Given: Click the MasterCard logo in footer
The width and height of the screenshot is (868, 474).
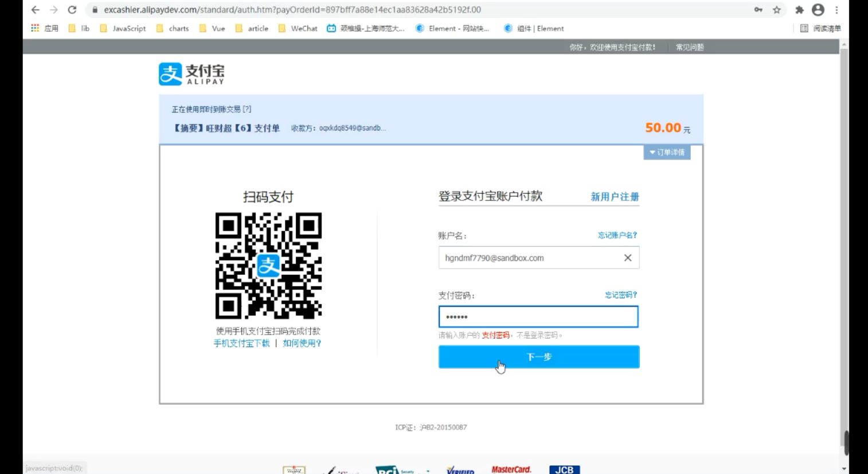Looking at the screenshot, I should point(511,469).
